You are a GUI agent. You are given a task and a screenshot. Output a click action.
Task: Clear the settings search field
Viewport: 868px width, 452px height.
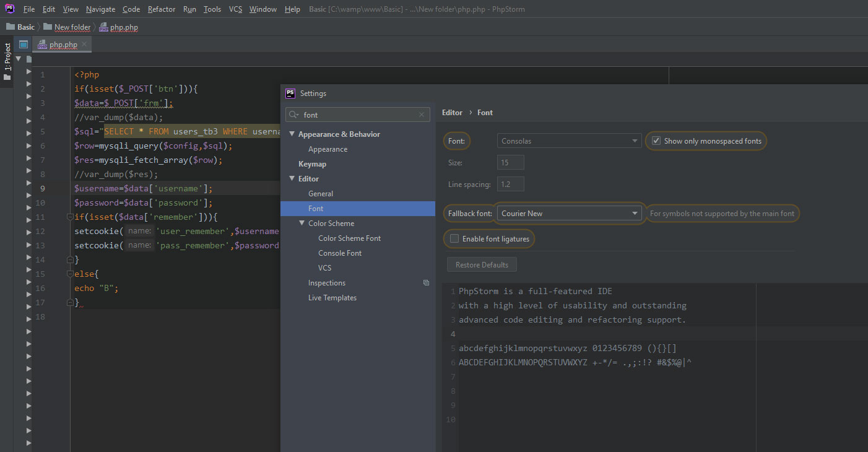(422, 115)
